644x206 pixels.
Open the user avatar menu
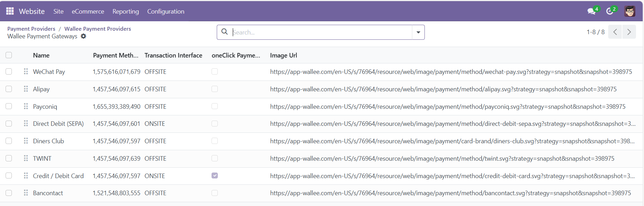pos(629,11)
